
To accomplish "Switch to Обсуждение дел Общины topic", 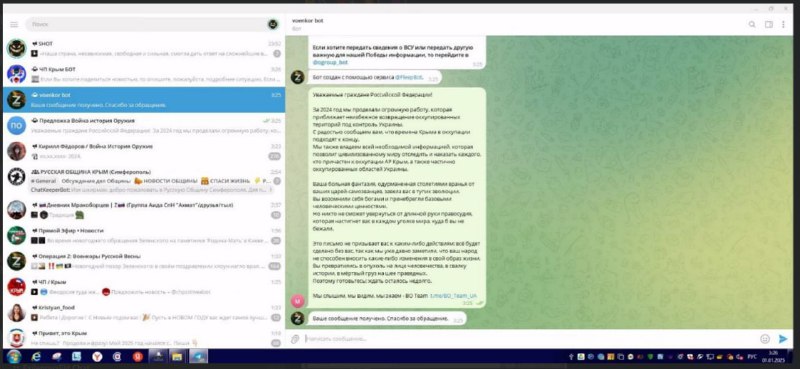I will click(96, 181).
